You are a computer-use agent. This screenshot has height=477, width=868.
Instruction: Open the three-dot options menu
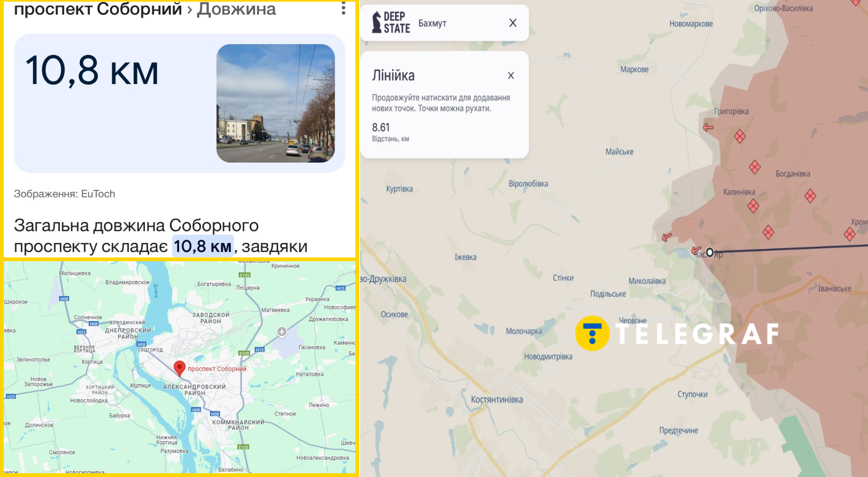pos(343,8)
